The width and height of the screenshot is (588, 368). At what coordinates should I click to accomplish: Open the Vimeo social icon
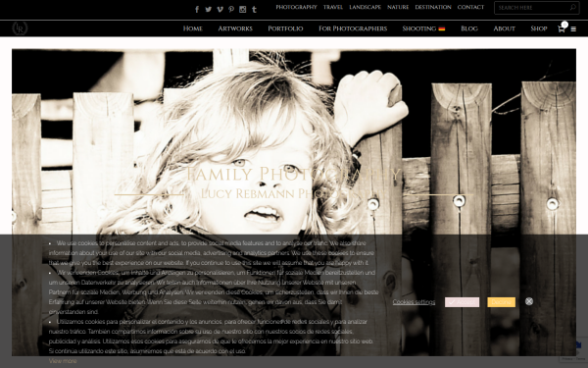tap(220, 9)
